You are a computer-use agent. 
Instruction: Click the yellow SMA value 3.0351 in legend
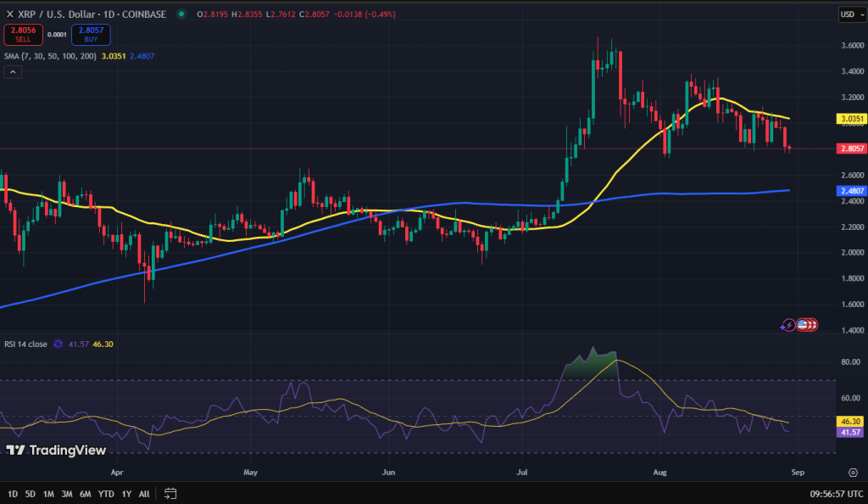(x=114, y=56)
